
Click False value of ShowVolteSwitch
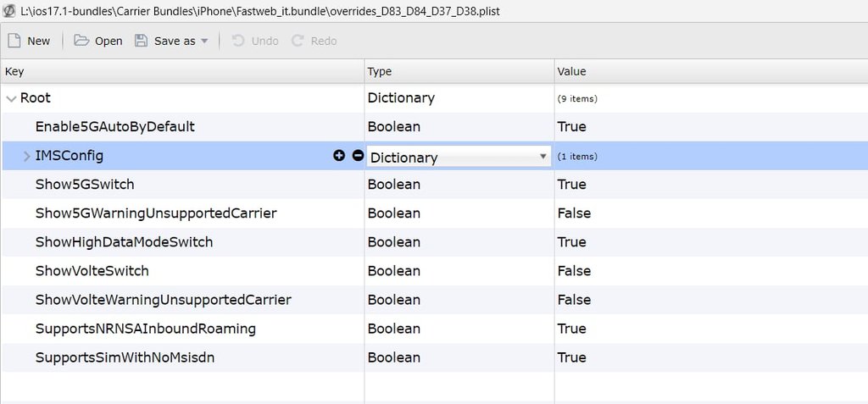click(574, 271)
